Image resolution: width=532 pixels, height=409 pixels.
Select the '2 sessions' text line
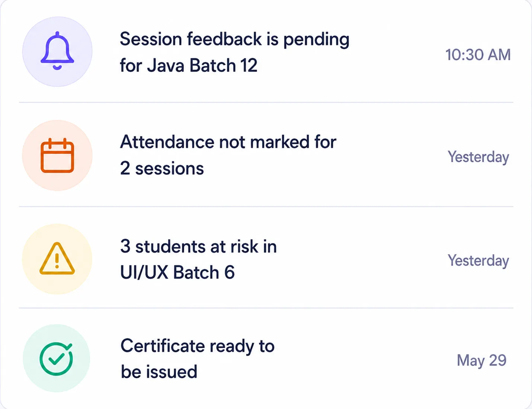tap(162, 168)
